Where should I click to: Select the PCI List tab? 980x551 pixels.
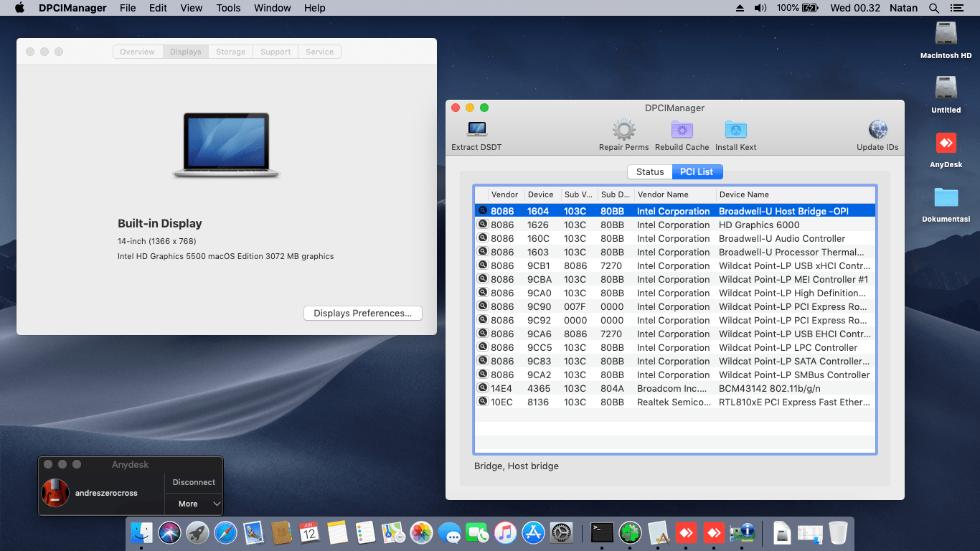(697, 172)
